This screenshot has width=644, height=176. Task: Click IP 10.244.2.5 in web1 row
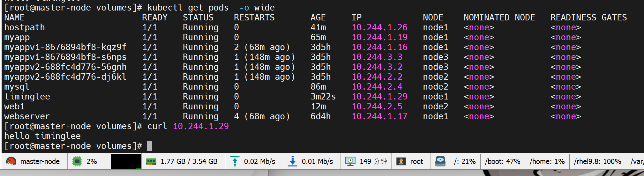pos(377,106)
